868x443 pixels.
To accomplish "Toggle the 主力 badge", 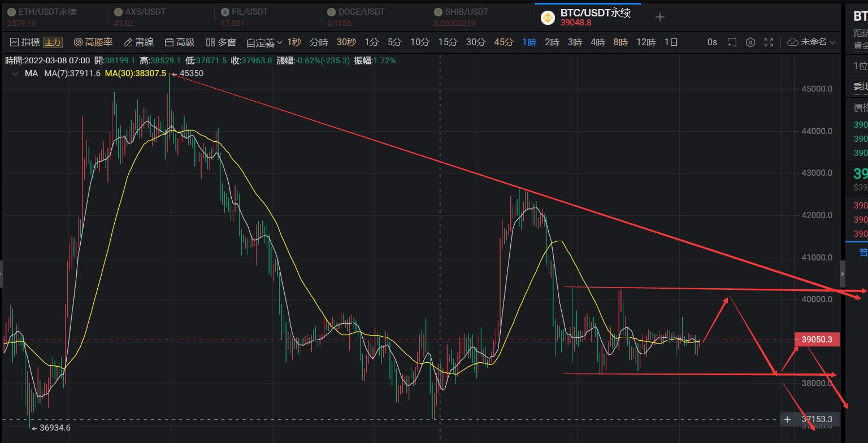I will (53, 42).
